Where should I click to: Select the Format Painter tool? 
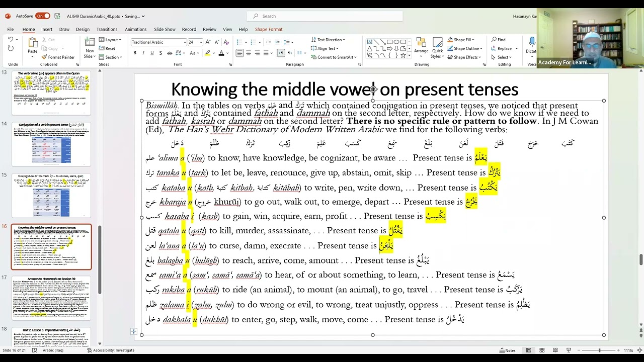[x=58, y=57]
